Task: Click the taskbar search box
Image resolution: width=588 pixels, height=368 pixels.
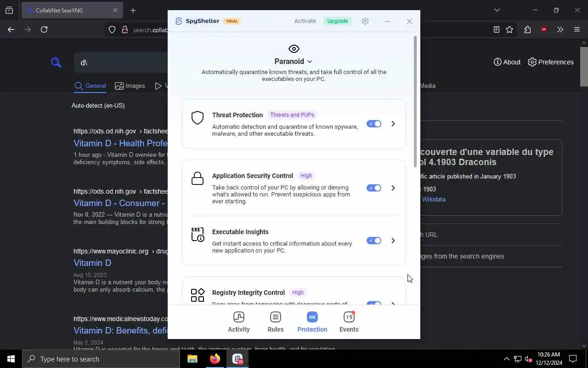Action: click(x=101, y=359)
